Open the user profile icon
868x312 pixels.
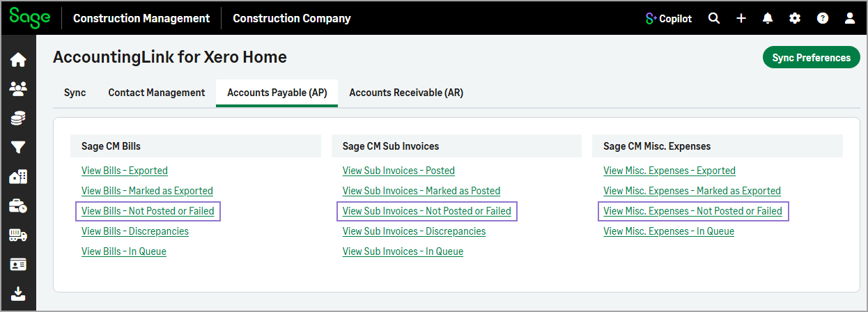pos(850,19)
